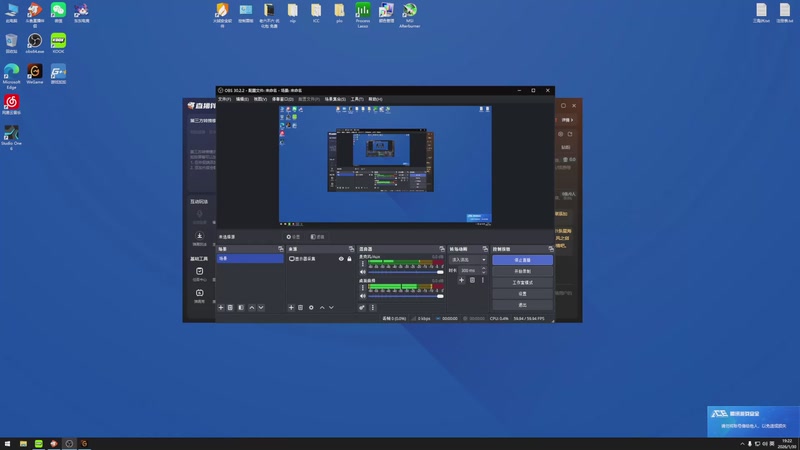Open the audio mixer footer options menu
800x450 pixels.
372,308
